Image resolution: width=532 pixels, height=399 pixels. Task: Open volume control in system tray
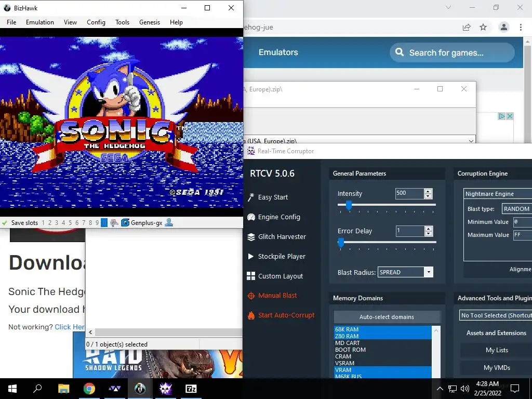tap(465, 389)
